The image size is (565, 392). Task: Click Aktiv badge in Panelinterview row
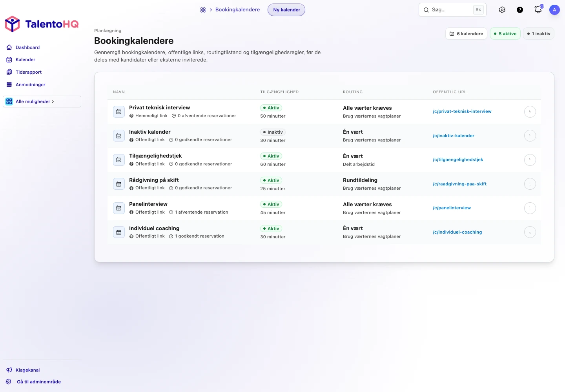point(271,204)
